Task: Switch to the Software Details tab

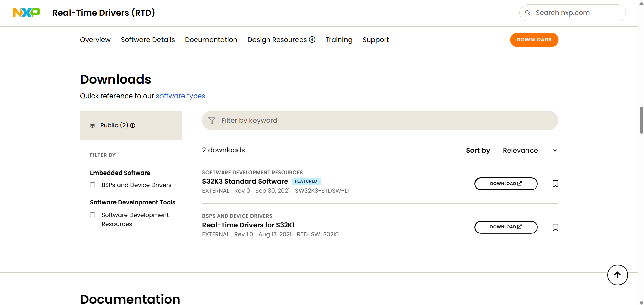Action: pyautogui.click(x=148, y=40)
